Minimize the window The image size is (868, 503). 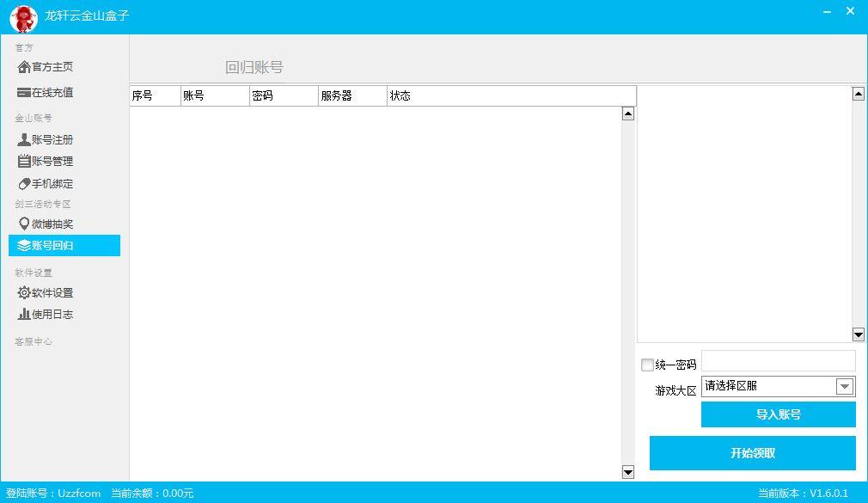pos(827,11)
